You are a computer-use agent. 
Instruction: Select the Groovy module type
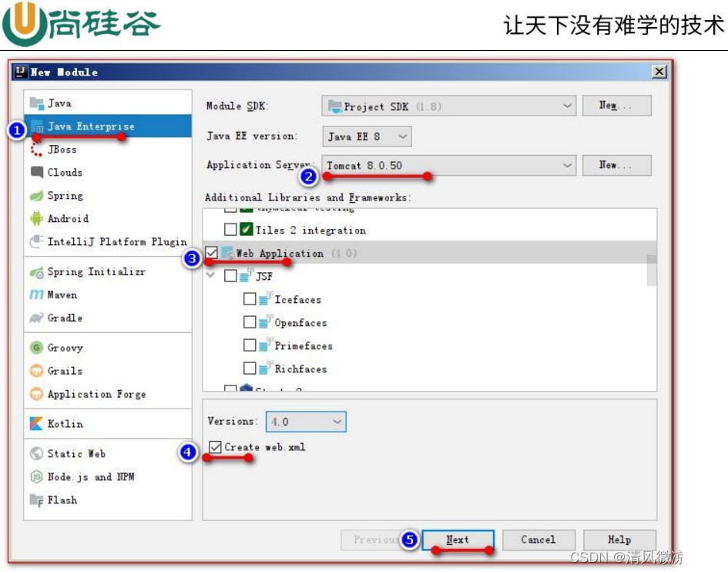tap(108, 348)
